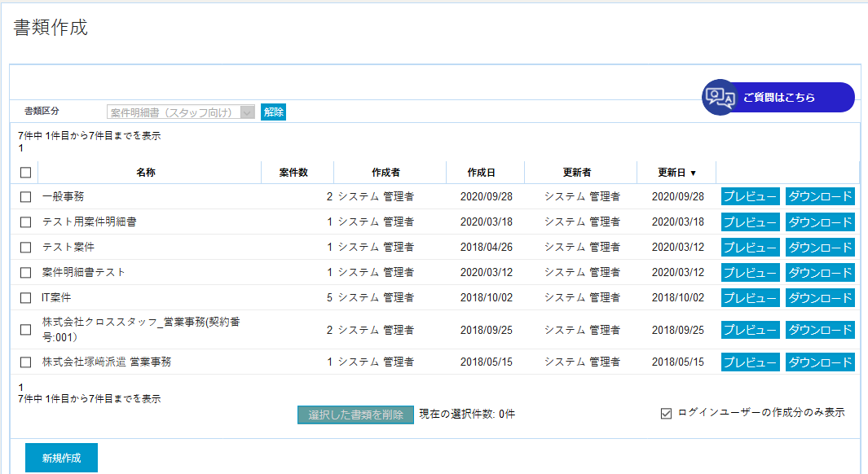Click the 更新者 column header
Image resolution: width=868 pixels, height=474 pixels.
[x=577, y=173]
